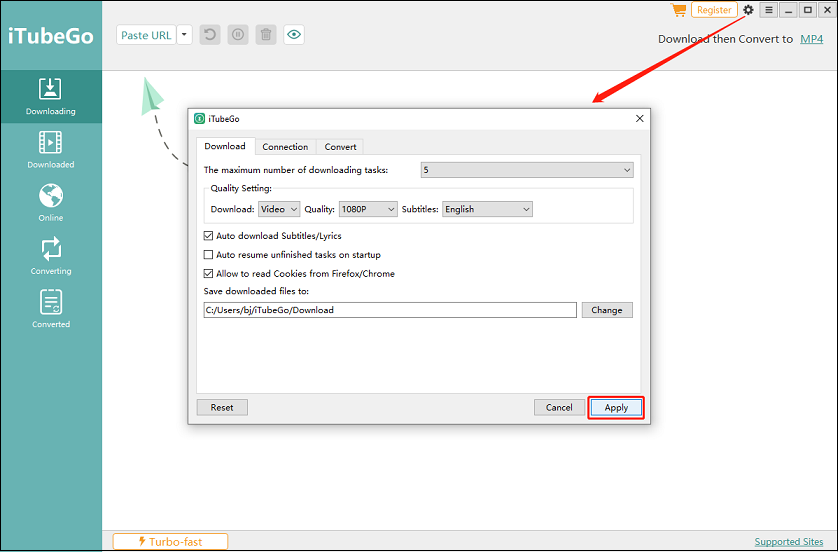The height and width of the screenshot is (552, 838).
Task: Close the iTubeGo settings dialog
Action: [x=639, y=119]
